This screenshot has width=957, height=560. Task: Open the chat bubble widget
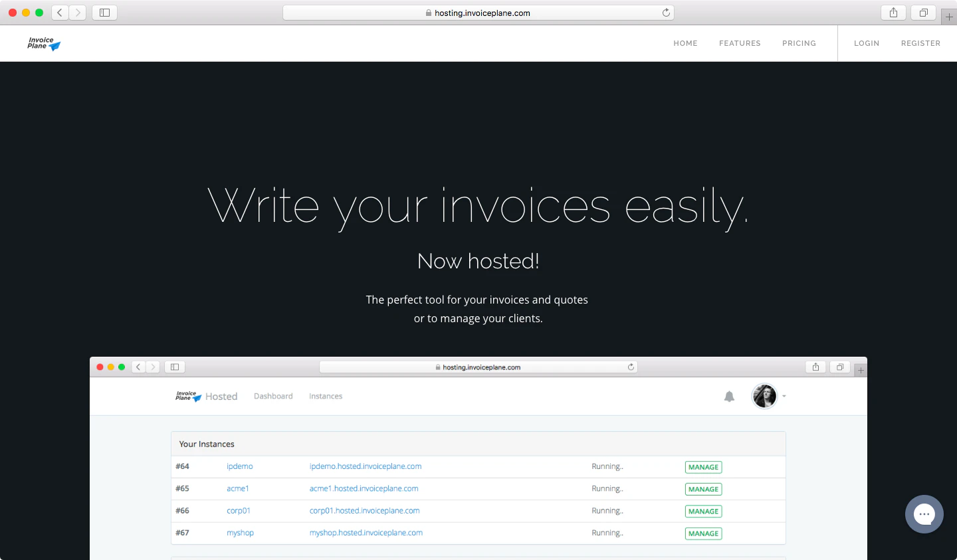tap(924, 514)
